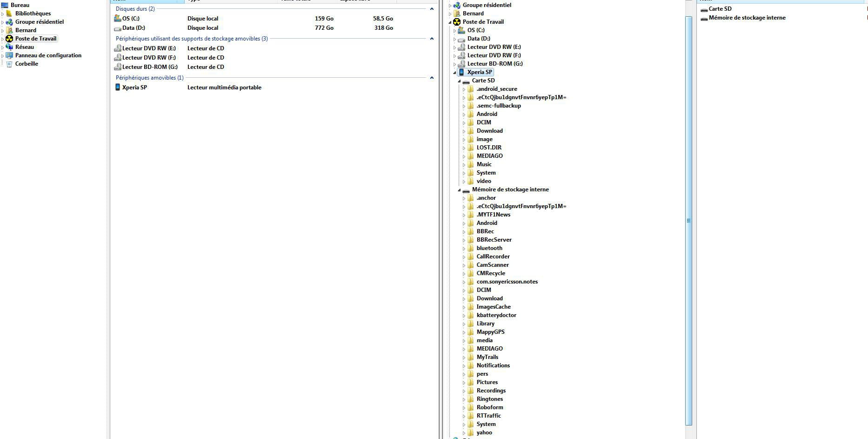Collapse the Disques durs group

(432, 9)
